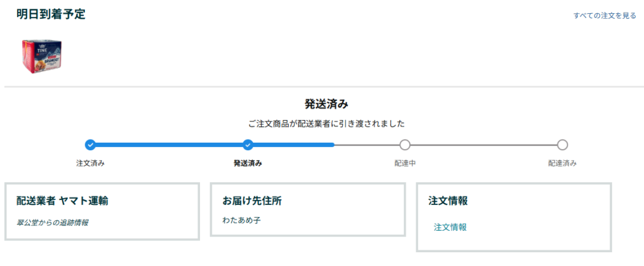This screenshot has height=266, width=644.
Task: Click the 注文済み step label
Action: click(91, 163)
